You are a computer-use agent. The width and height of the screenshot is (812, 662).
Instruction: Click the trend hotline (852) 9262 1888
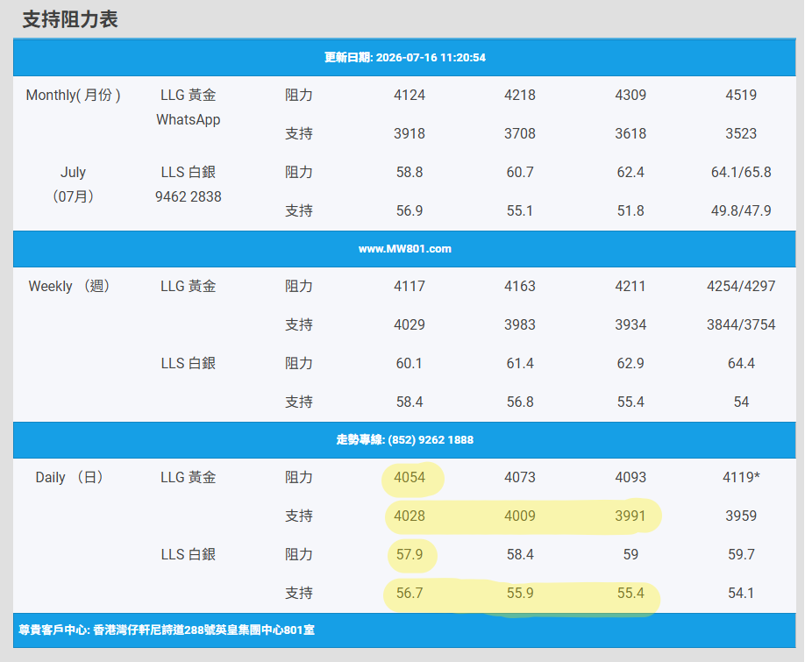[431, 440]
